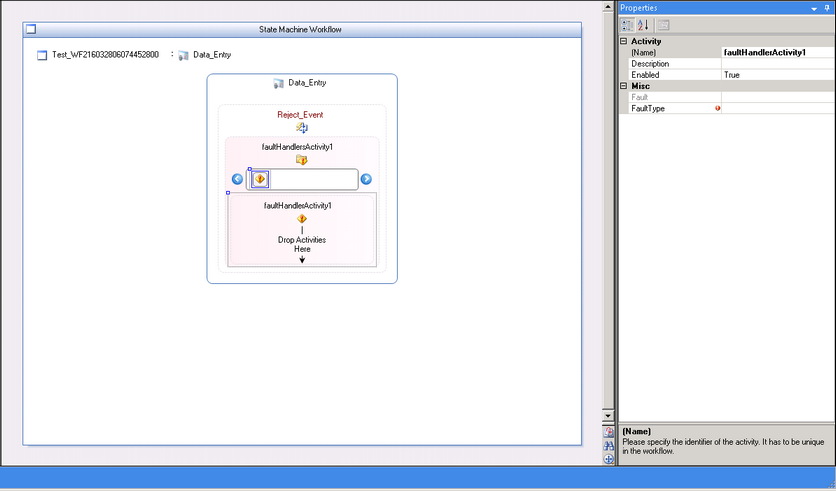Click the fault handler icon under faultHandlerActivity1
836x491 pixels.
302,219
